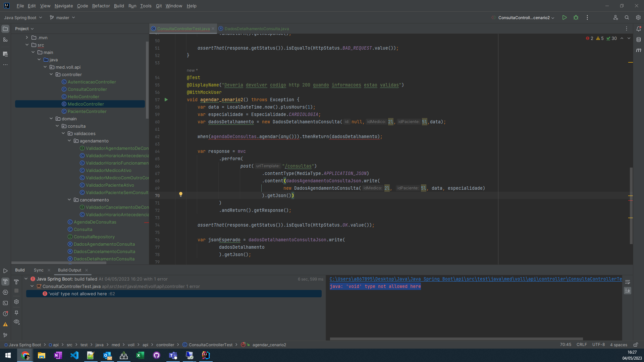
Task: Select the Run gutter icon at line 57
Action: coord(166,100)
